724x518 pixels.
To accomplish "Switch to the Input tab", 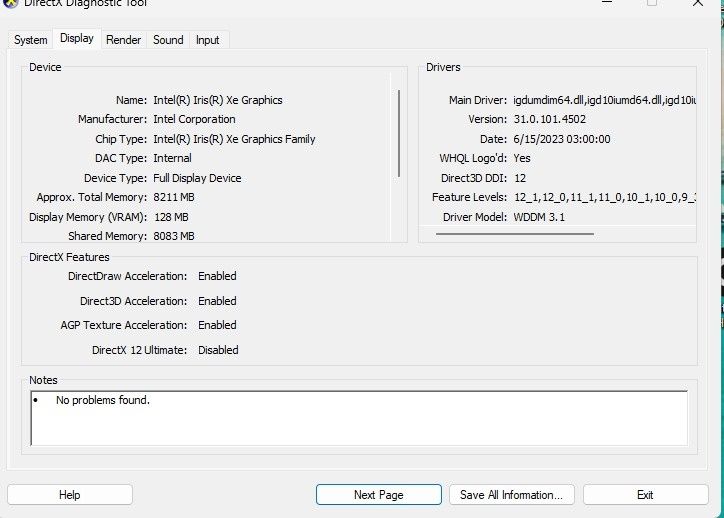I will tap(207, 40).
